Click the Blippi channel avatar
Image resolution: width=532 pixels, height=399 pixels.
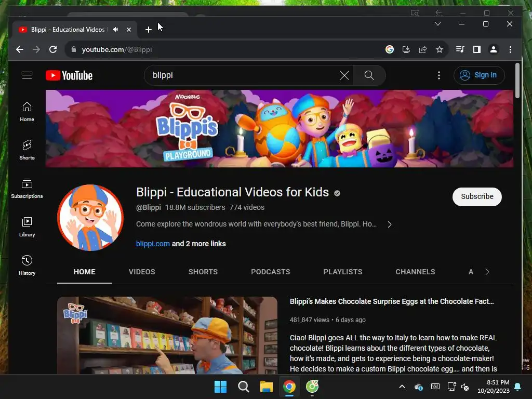(x=90, y=218)
